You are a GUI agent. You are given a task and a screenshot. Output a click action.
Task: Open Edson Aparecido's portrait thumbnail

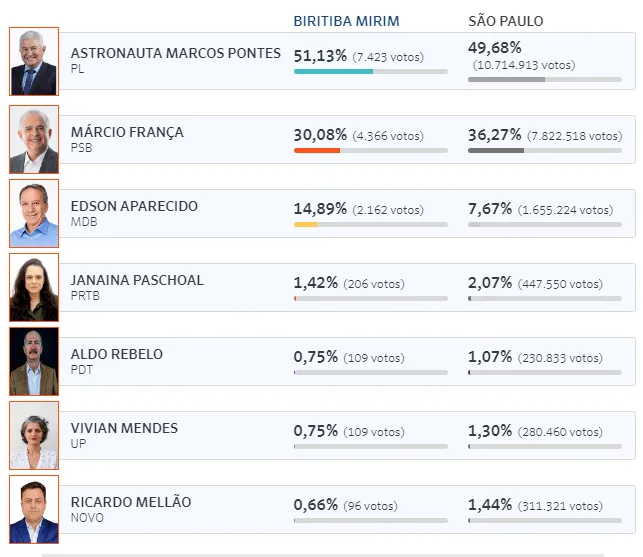point(34,213)
